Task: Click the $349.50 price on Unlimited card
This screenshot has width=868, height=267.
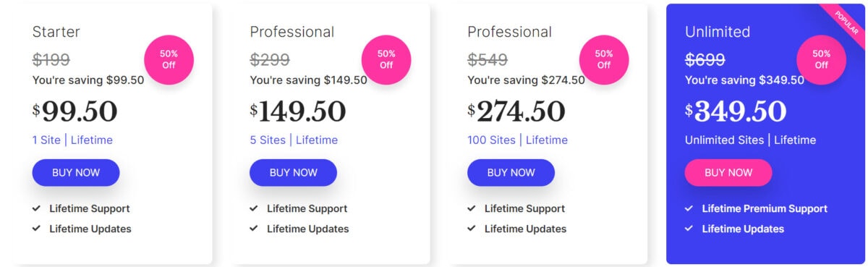Action: 736,111
